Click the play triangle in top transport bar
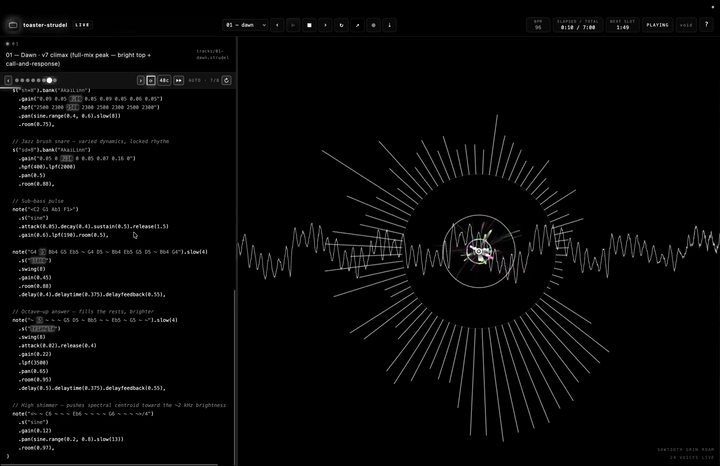The height and width of the screenshot is (466, 720). click(293, 25)
